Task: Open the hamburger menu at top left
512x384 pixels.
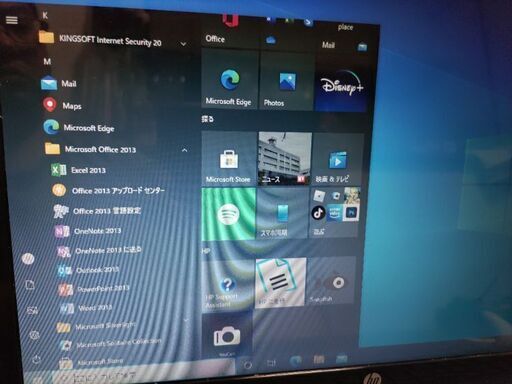Action: [12, 20]
